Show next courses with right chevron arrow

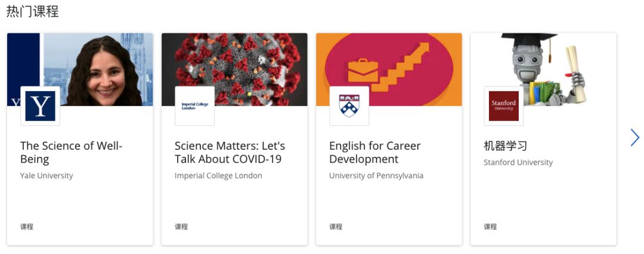[x=634, y=138]
